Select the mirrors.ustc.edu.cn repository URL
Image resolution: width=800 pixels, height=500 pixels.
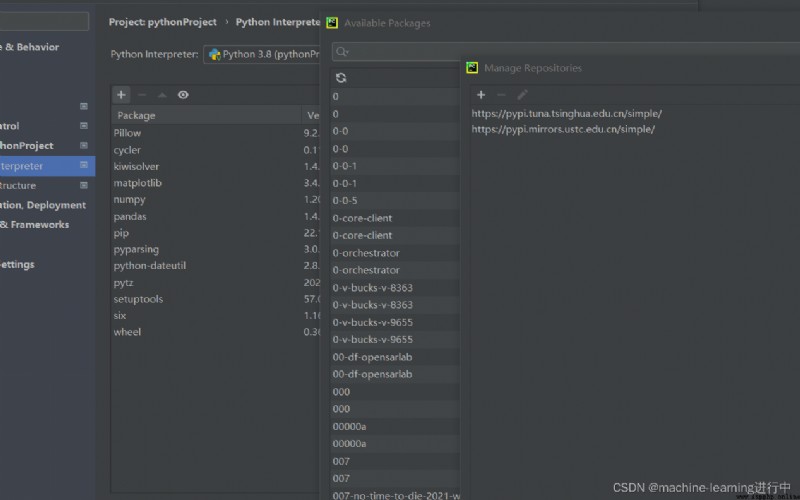[x=563, y=129]
